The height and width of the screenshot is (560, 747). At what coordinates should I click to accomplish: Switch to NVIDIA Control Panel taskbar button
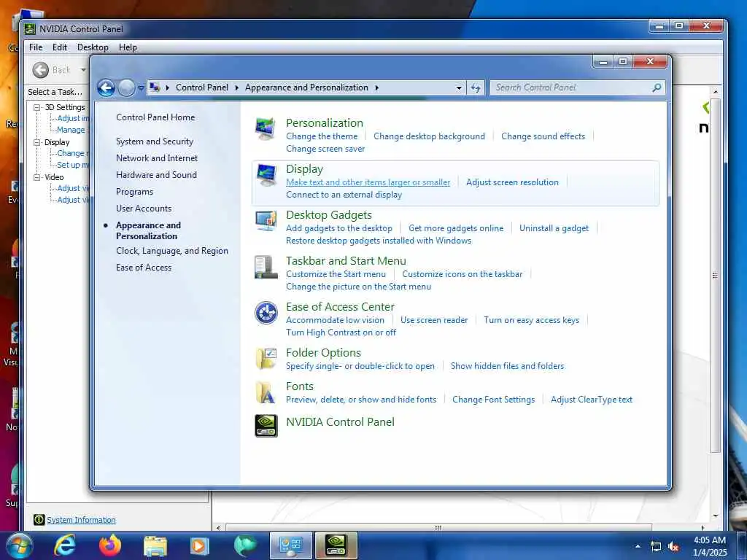pos(336,545)
